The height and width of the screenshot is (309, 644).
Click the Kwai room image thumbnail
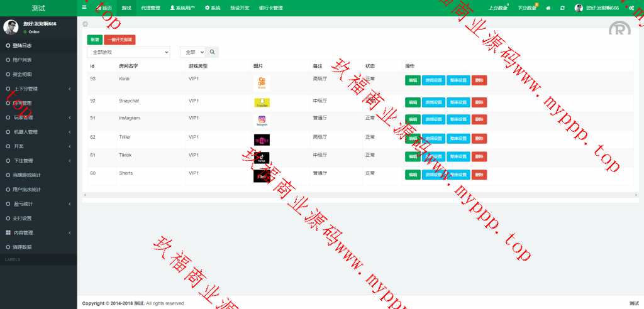pos(262,83)
